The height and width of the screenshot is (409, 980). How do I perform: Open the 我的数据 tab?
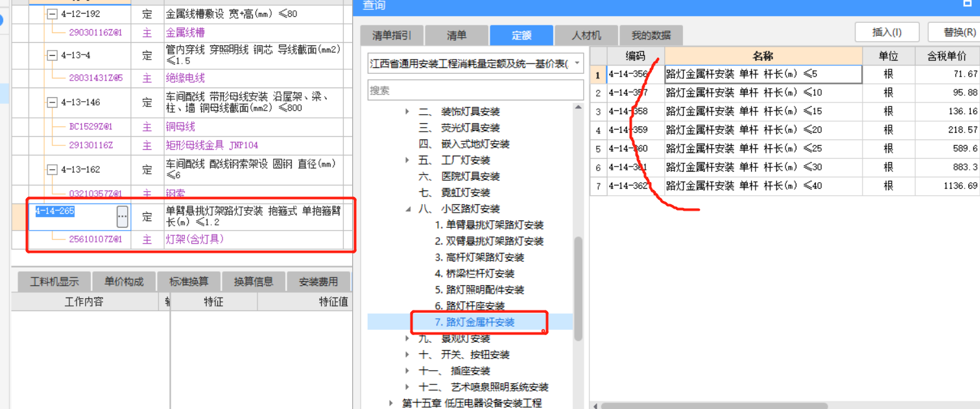point(651,35)
